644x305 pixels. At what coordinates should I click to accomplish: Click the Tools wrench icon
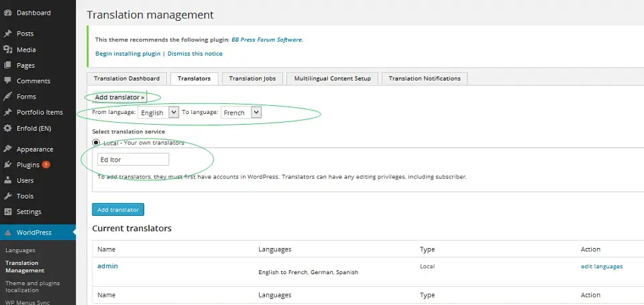tap(7, 196)
